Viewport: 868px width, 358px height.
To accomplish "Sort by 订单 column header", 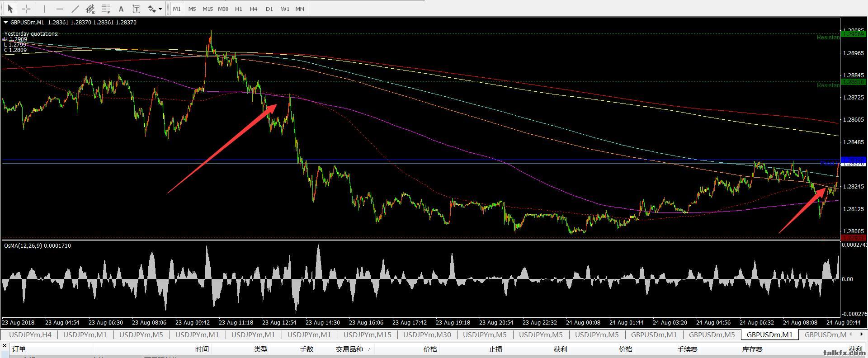I will [19, 349].
